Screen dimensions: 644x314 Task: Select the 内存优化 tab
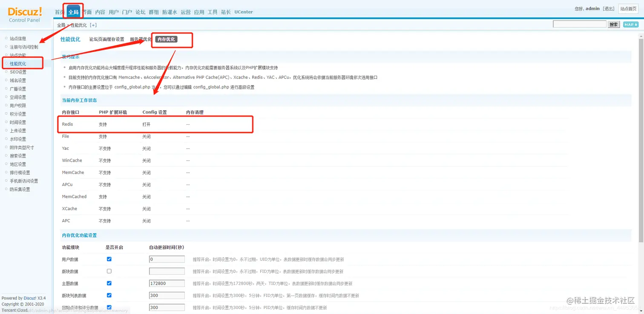click(x=166, y=40)
